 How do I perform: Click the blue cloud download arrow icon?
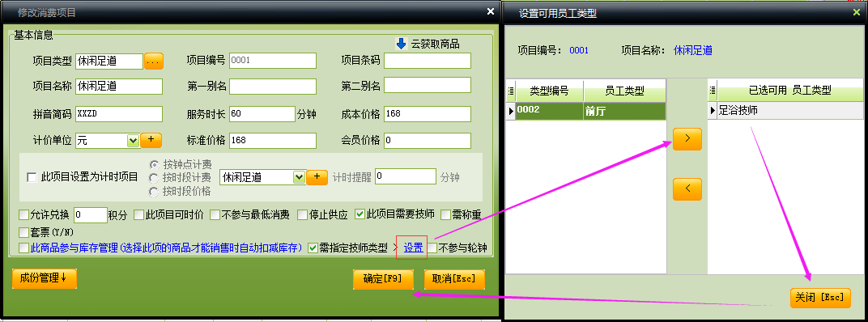402,44
